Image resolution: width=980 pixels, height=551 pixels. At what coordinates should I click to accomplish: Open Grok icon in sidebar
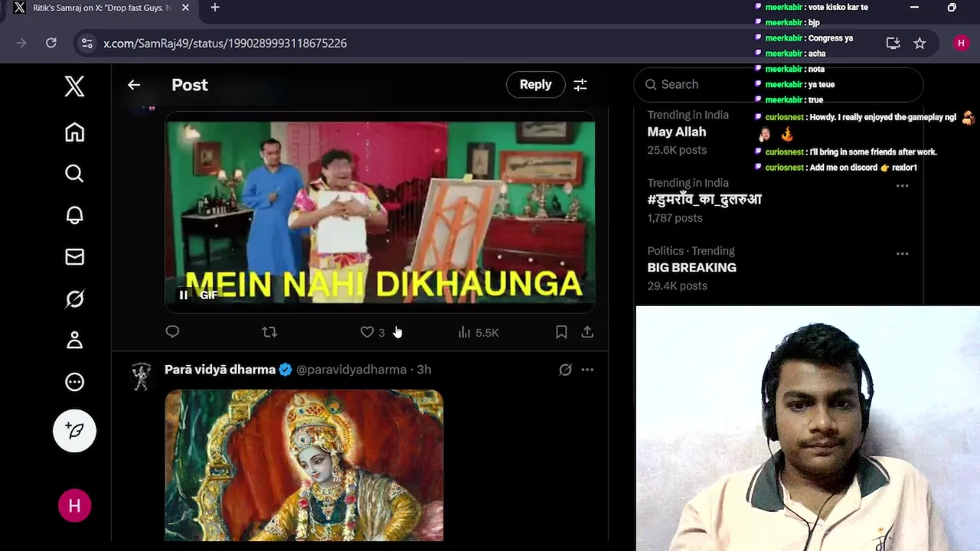tap(74, 298)
